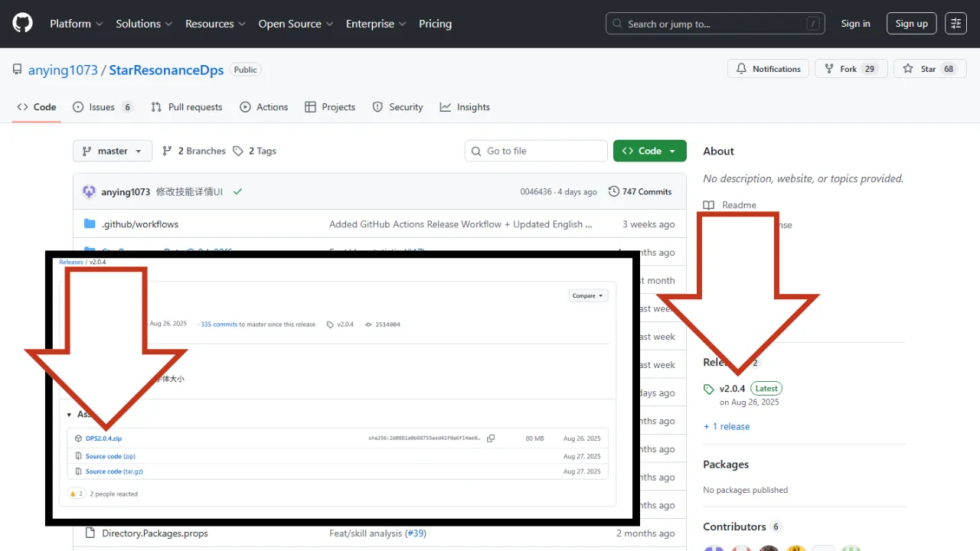Open the Platform menu in the header
980x551 pixels.
76,24
